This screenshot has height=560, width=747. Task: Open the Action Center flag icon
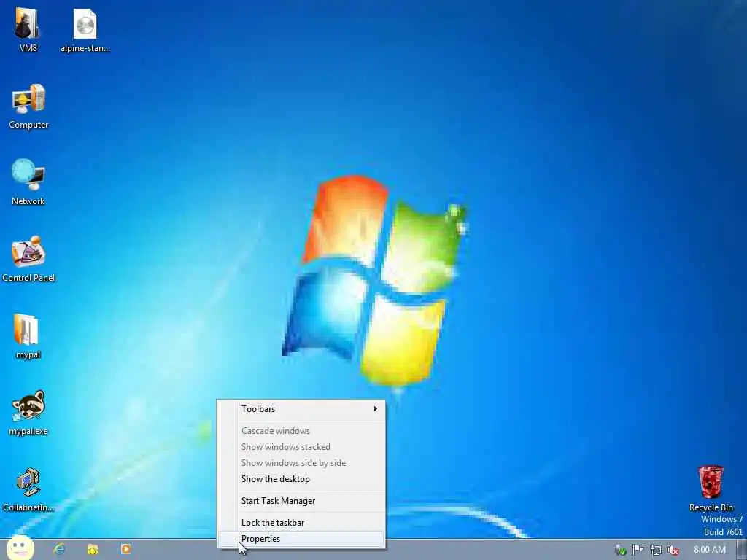638,550
